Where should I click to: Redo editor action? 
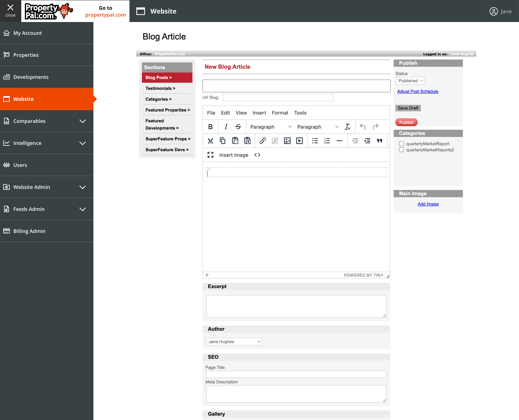pos(375,126)
